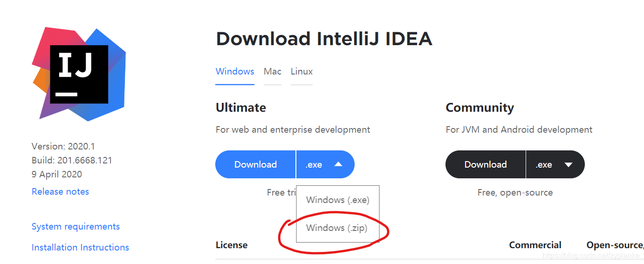Click the Ultimate .exe format selector
Image resolution: width=644 pixels, height=264 pixels.
pos(325,164)
